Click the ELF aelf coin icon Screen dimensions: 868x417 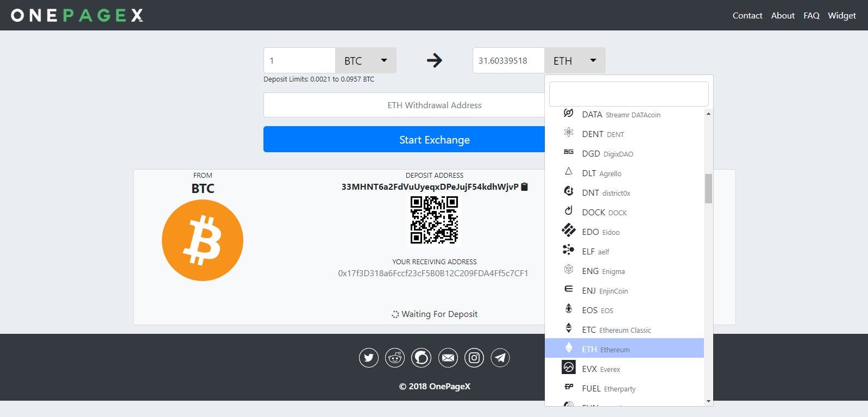tap(569, 250)
